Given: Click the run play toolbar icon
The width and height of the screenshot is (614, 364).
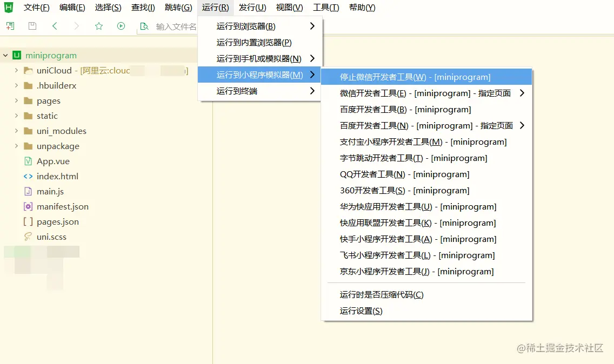Looking at the screenshot, I should [121, 26].
